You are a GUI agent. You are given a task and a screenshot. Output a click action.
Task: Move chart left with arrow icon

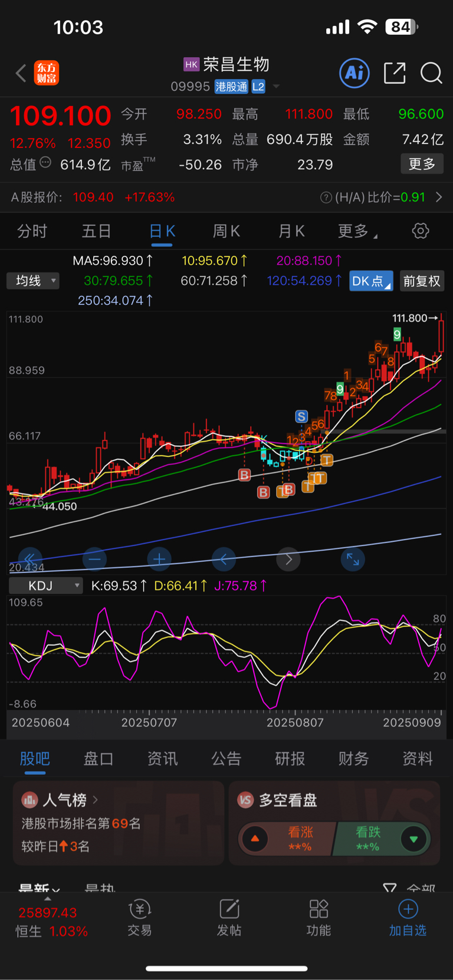point(224,559)
